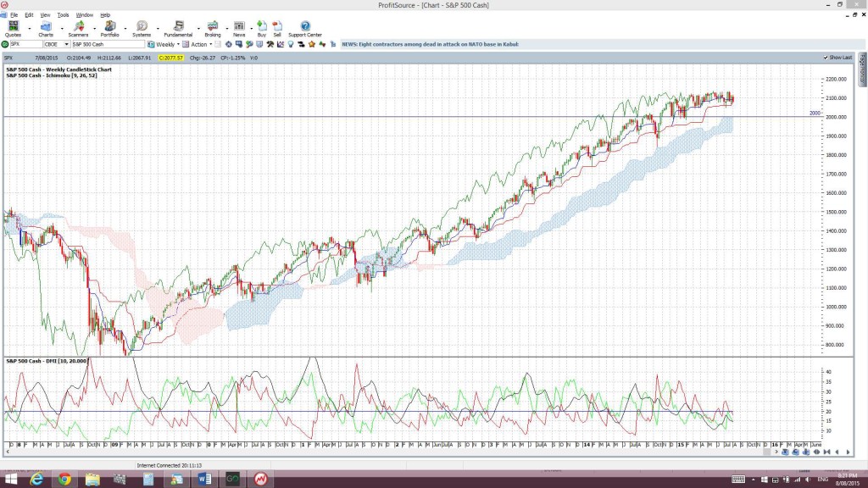Expand the Scanners dropdown arrow

(x=95, y=28)
